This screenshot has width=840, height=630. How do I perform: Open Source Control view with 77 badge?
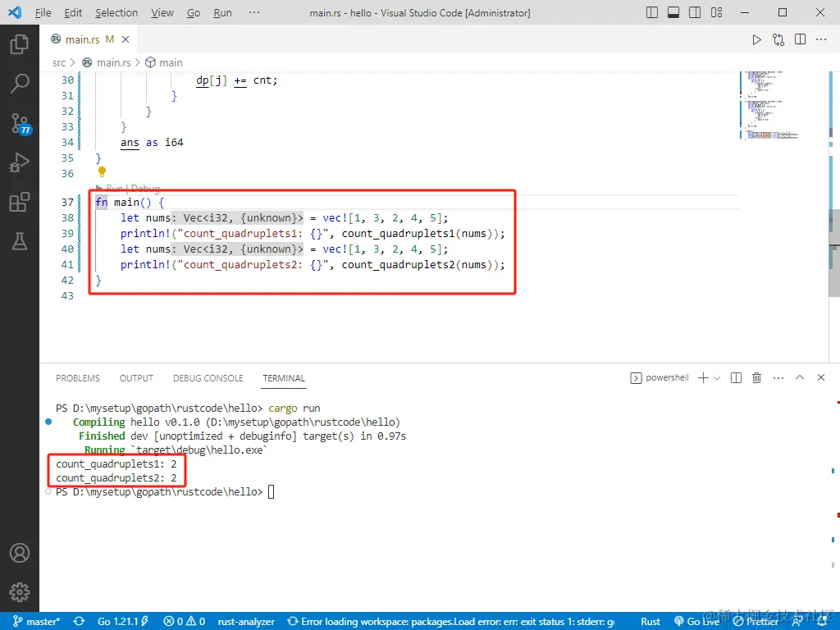(20, 123)
